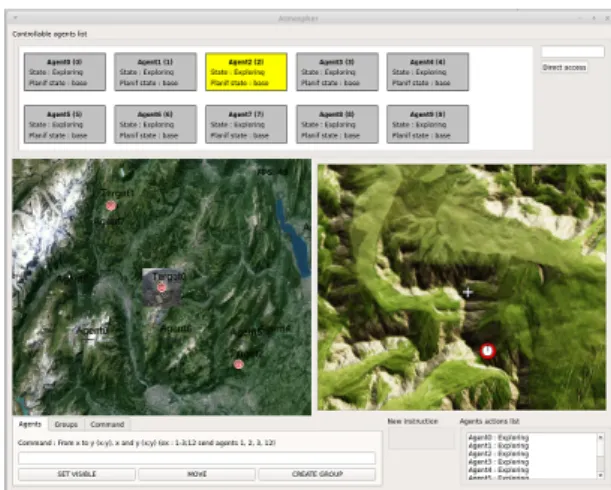Click the Target1 red marker on the map
Viewport: 611px width, 490px height.
(x=111, y=205)
